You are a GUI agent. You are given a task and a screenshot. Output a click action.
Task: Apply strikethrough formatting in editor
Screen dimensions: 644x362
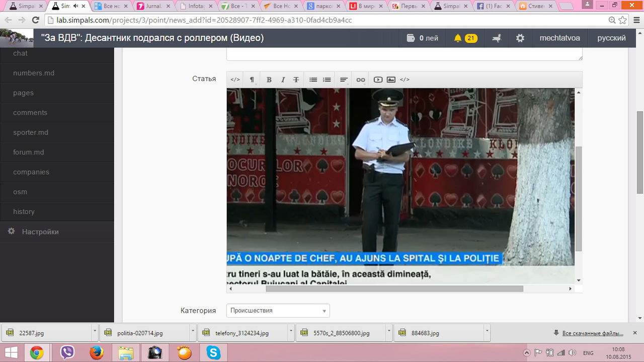296,80
